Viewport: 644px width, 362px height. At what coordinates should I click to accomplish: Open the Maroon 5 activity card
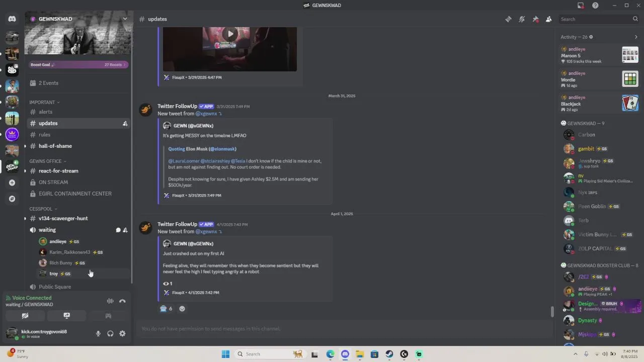click(x=600, y=55)
